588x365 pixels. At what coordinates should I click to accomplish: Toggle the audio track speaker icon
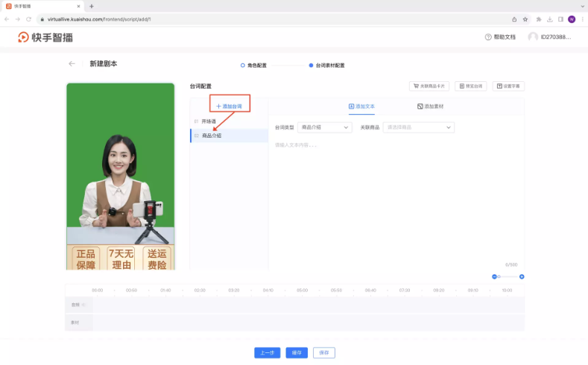click(x=83, y=305)
